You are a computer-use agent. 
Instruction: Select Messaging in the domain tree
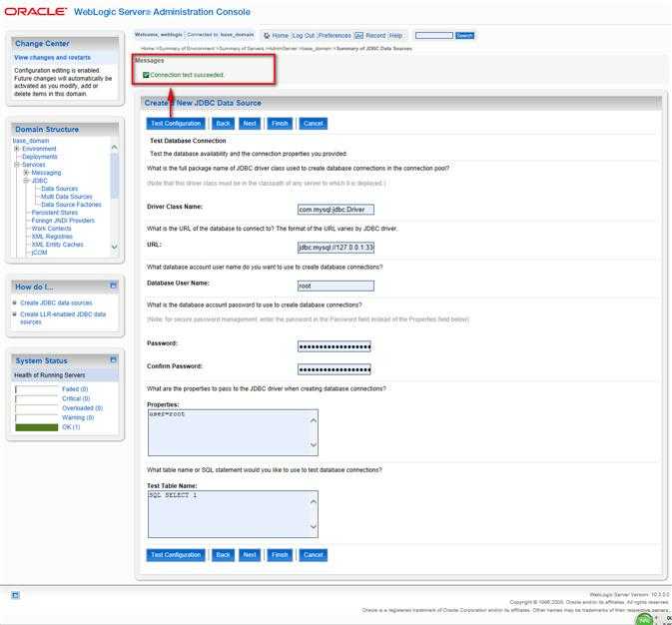pyautogui.click(x=46, y=173)
